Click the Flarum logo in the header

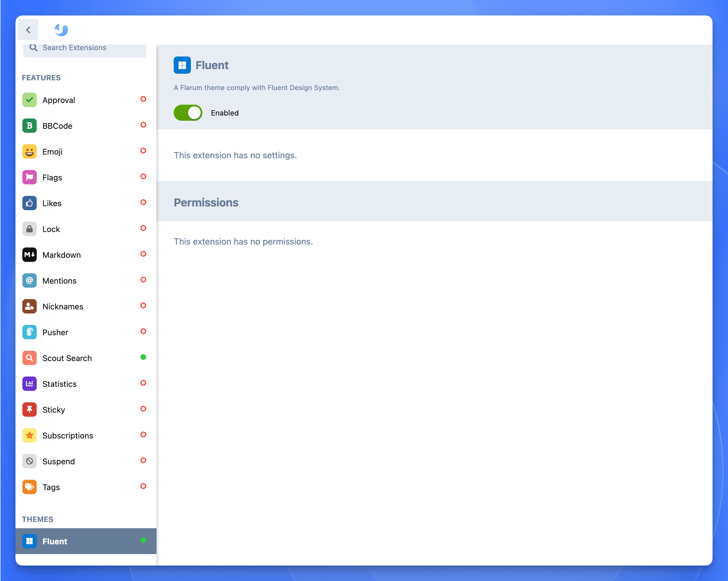point(61,30)
